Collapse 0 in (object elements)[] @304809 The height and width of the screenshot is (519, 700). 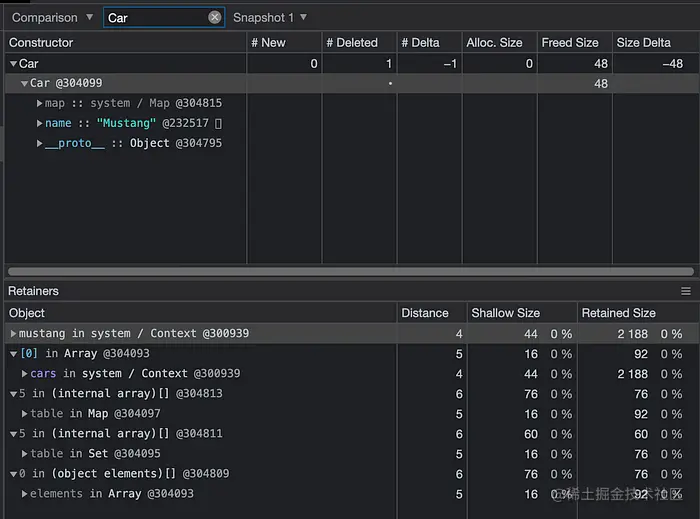[13, 474]
